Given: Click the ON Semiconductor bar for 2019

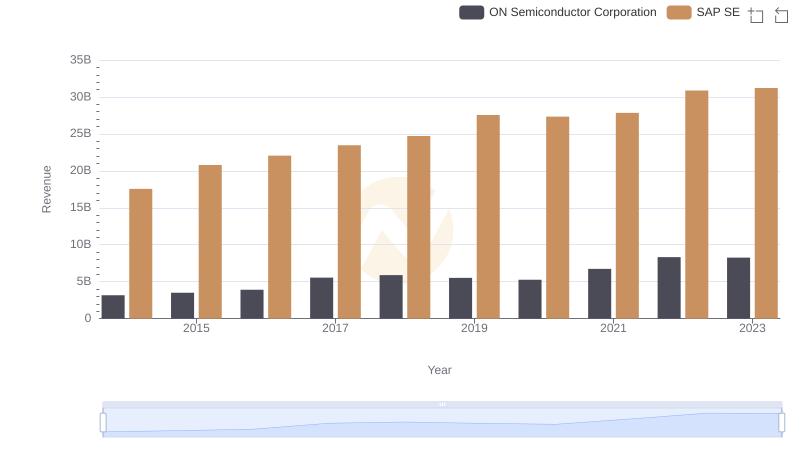Looking at the screenshot, I should click(x=461, y=298).
